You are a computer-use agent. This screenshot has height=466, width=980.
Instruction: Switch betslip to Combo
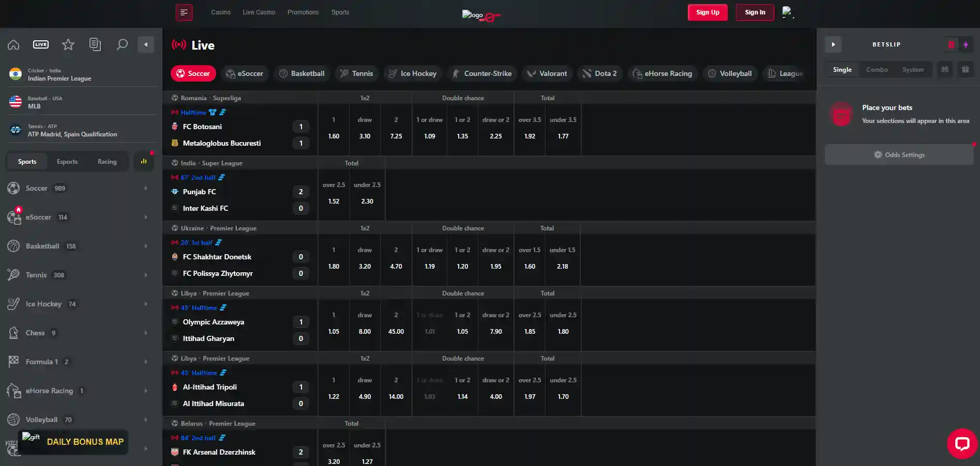pos(877,70)
